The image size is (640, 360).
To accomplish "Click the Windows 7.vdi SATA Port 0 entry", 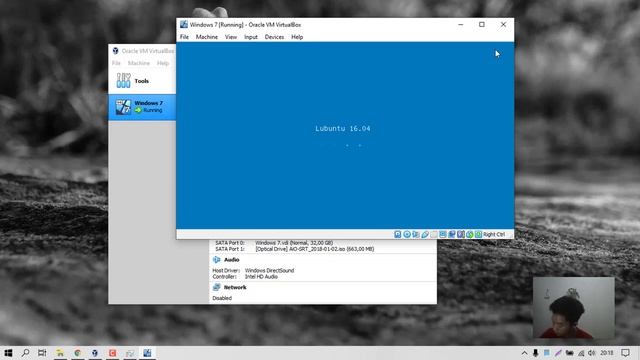I will tap(294, 243).
